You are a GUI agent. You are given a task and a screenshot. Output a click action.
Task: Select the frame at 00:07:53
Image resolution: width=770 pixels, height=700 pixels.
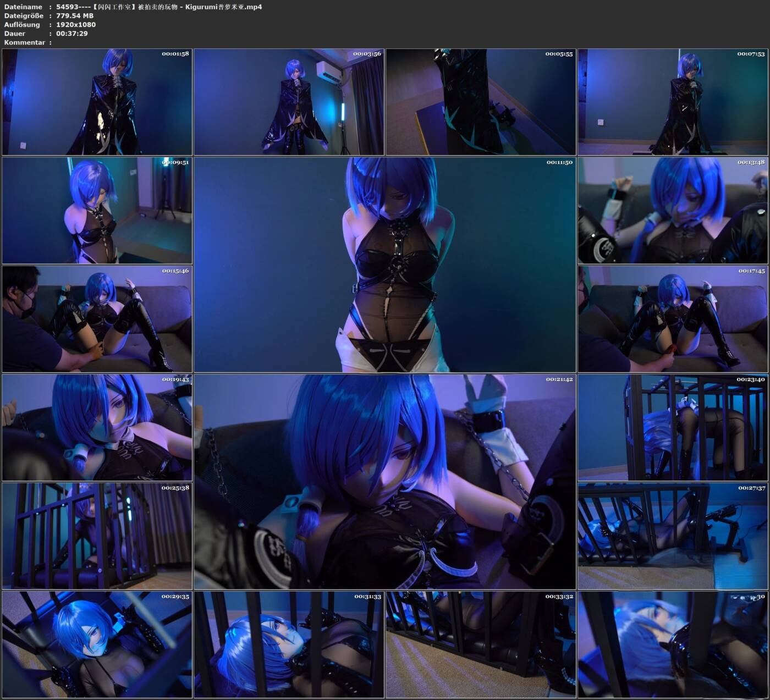(x=673, y=102)
